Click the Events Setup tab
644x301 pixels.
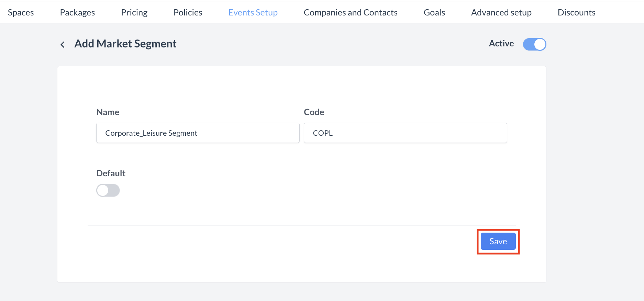[253, 13]
